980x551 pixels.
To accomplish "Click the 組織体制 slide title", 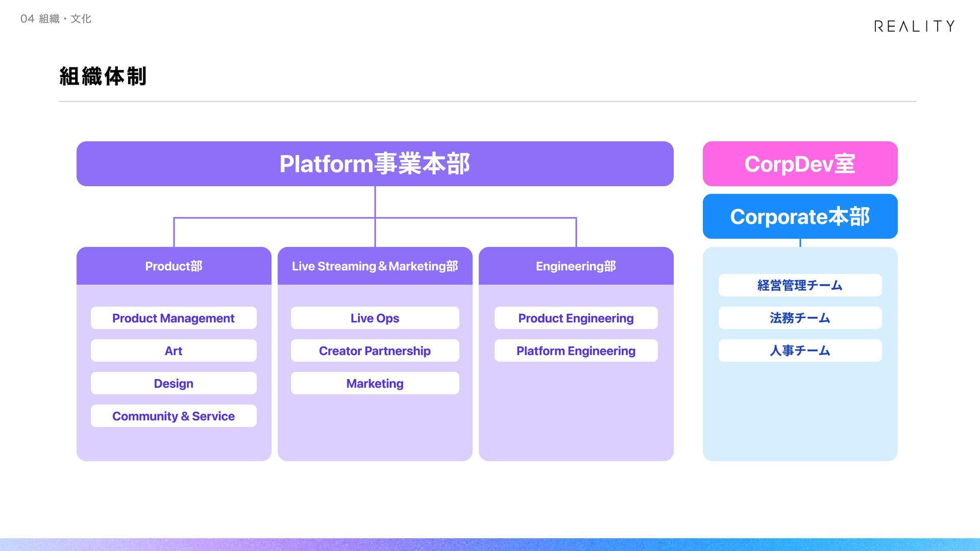I will click(x=103, y=77).
